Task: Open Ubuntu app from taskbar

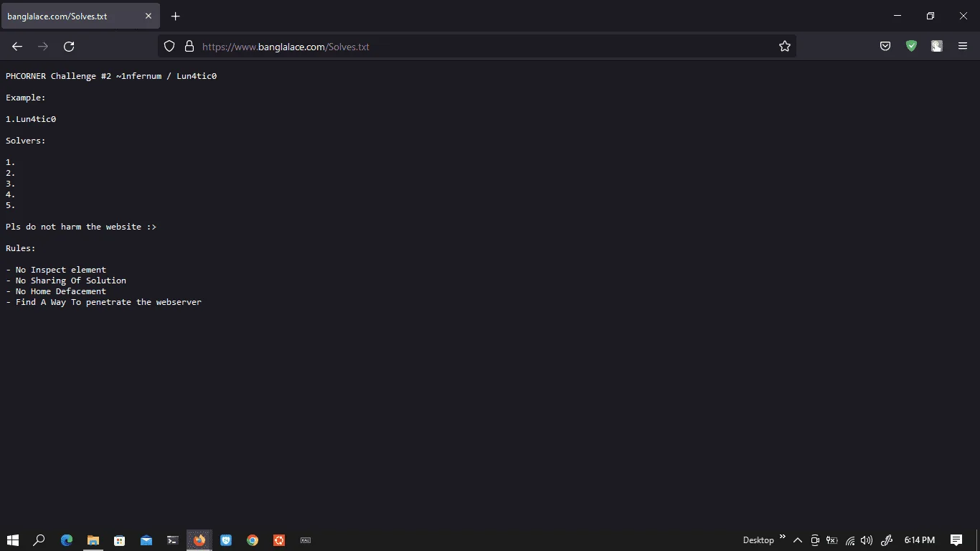Action: (279, 540)
